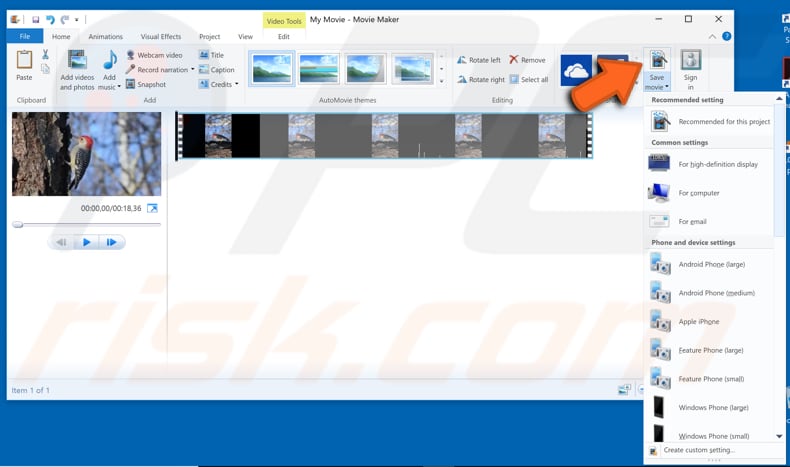Viewport: 790px width, 467px height.
Task: Expand the Credits dropdown arrow
Action: [x=236, y=84]
